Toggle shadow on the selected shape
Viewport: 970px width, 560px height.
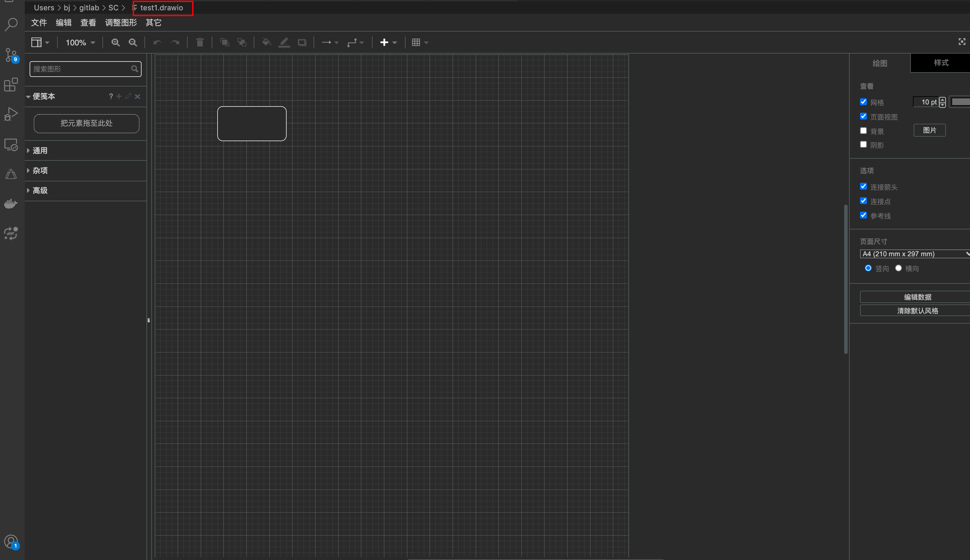point(302,42)
